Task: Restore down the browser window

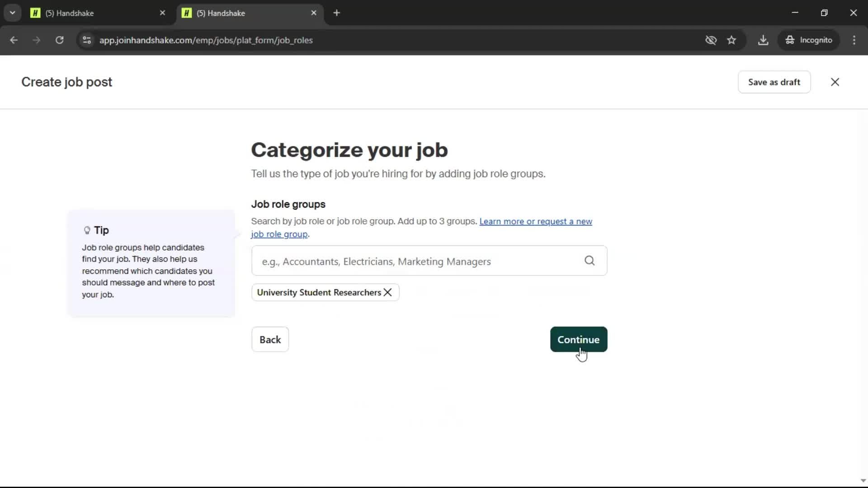Action: (x=824, y=13)
